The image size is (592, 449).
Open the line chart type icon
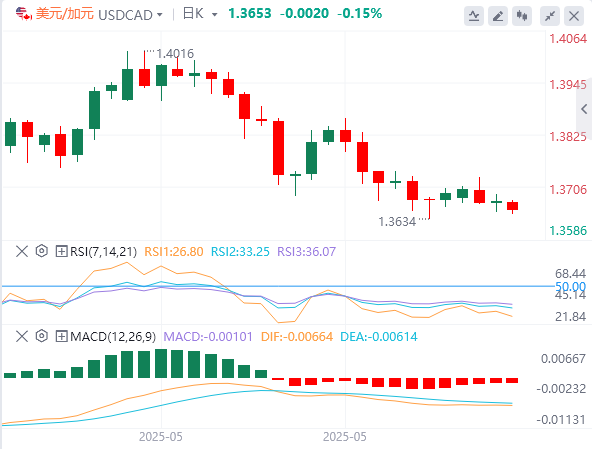(x=474, y=16)
